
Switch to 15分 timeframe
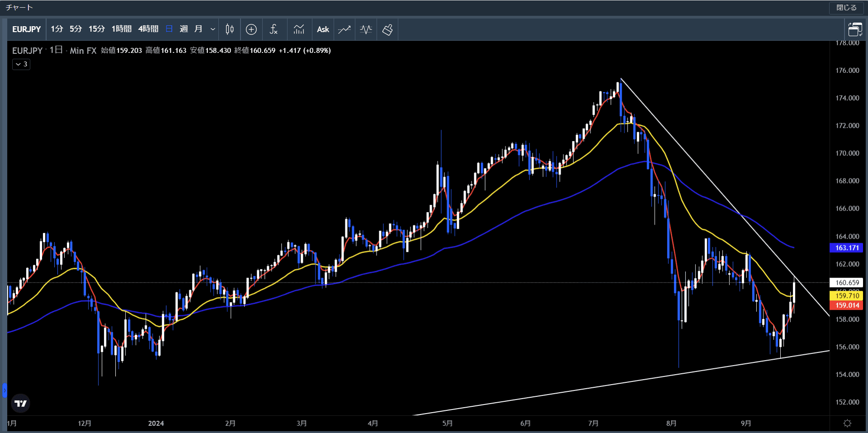[x=97, y=29]
